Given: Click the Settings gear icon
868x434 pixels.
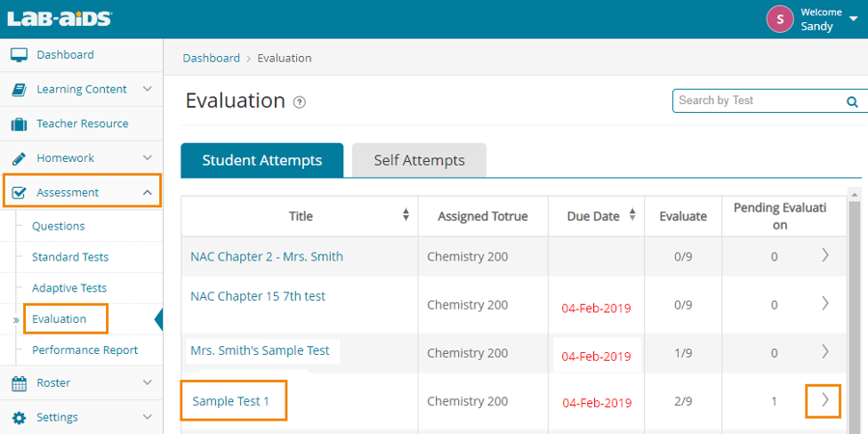Looking at the screenshot, I should click(18, 418).
